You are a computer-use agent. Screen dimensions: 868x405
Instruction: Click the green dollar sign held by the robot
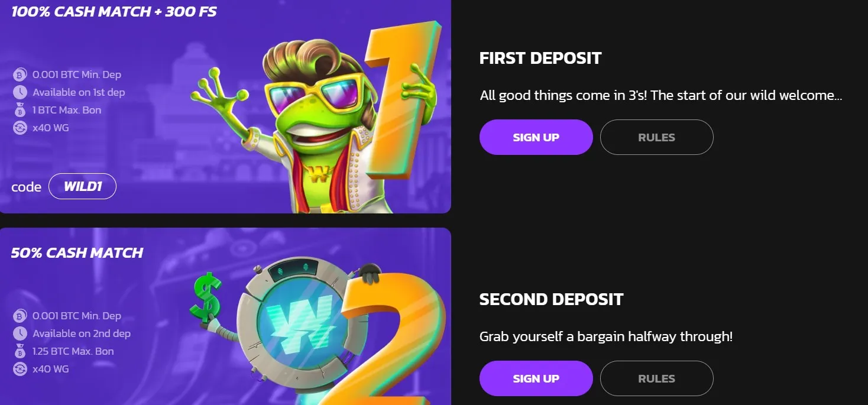pyautogui.click(x=206, y=297)
